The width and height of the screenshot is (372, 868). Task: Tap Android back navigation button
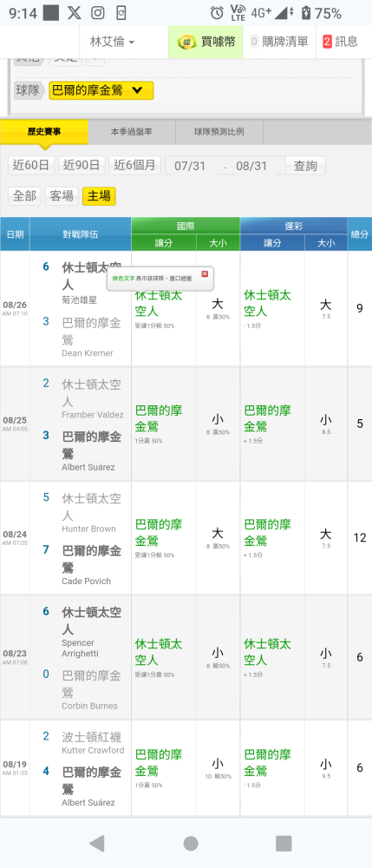click(x=97, y=843)
